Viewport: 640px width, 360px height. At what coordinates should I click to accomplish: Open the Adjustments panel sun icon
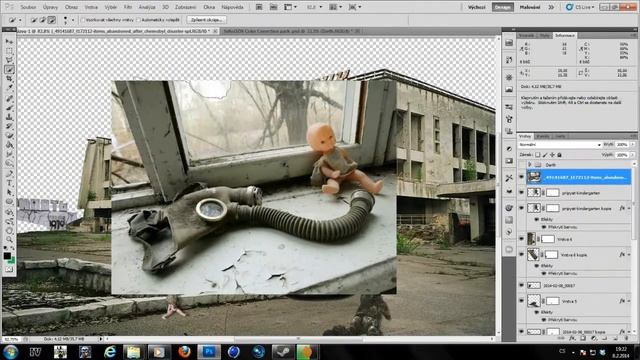pyautogui.click(x=509, y=77)
